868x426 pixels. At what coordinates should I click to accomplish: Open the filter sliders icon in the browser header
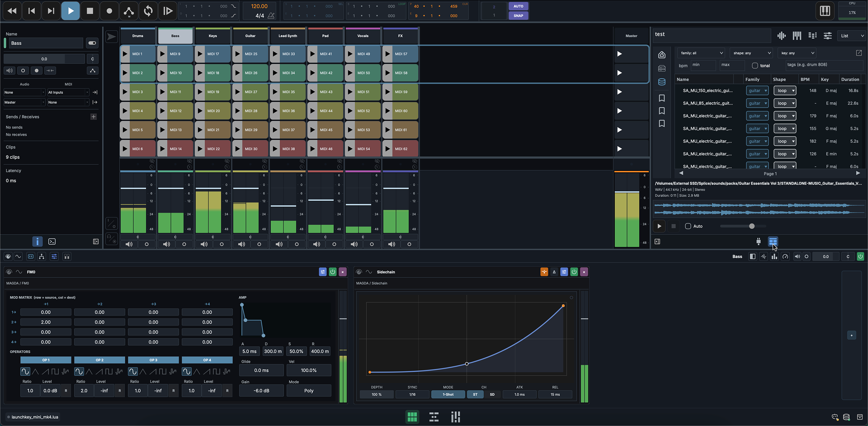[x=828, y=36]
